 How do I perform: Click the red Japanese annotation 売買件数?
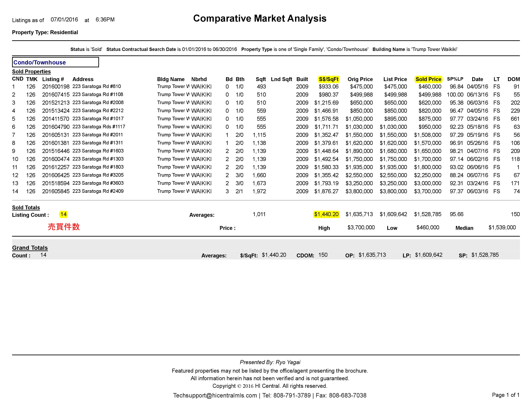(64, 227)
